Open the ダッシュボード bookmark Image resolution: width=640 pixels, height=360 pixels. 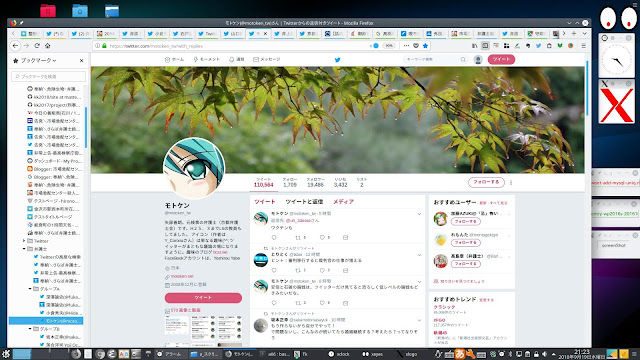click(53, 161)
